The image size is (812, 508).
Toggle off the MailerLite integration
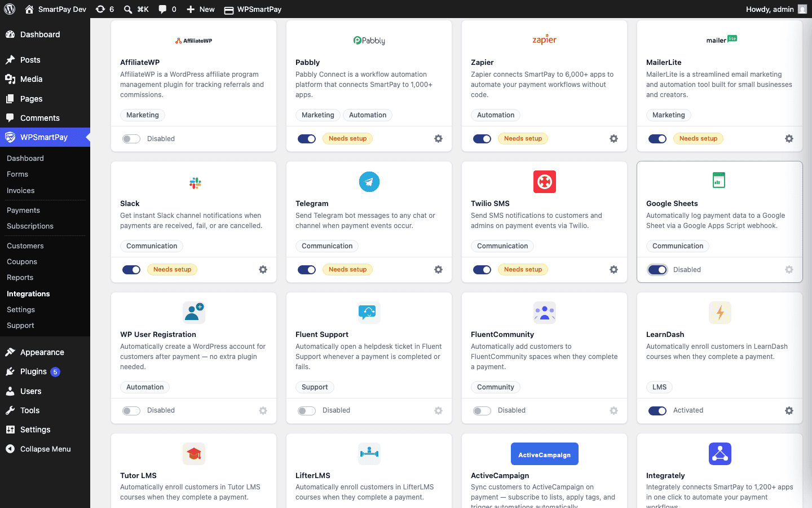(x=657, y=139)
